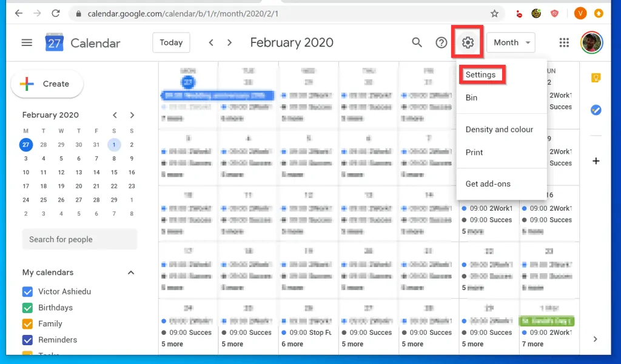
Task: Open the main menu hamburger icon
Action: pyautogui.click(x=27, y=42)
